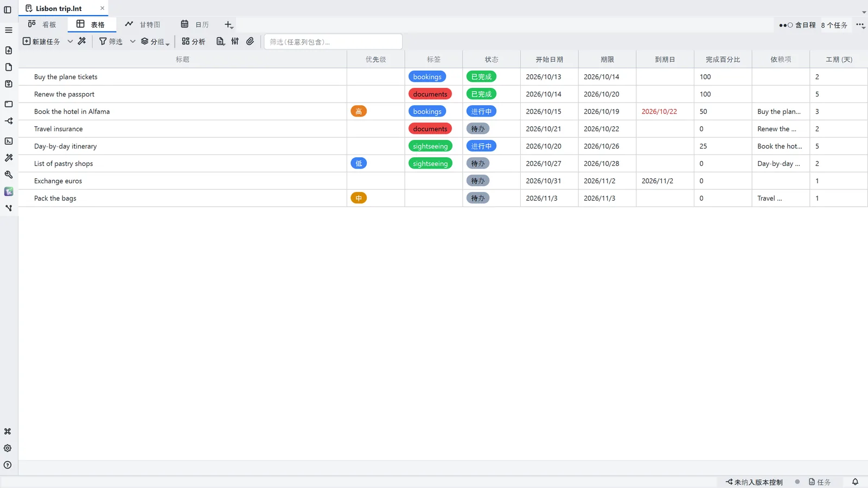Open the hamburger menu icon
The width and height of the screenshot is (868, 488).
point(9,30)
